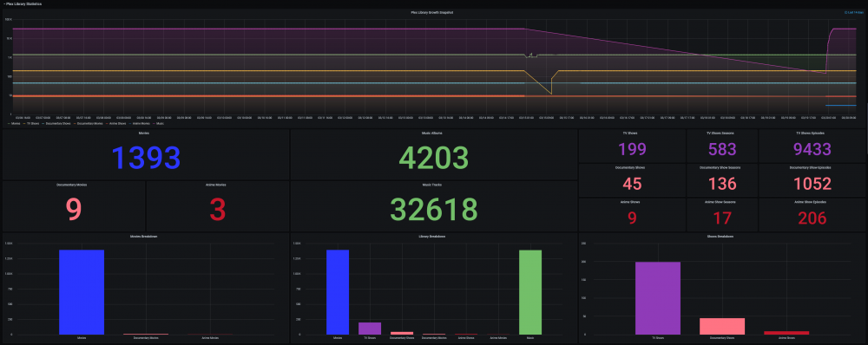
Task: Click the 1393 movies count value
Action: pos(146,158)
